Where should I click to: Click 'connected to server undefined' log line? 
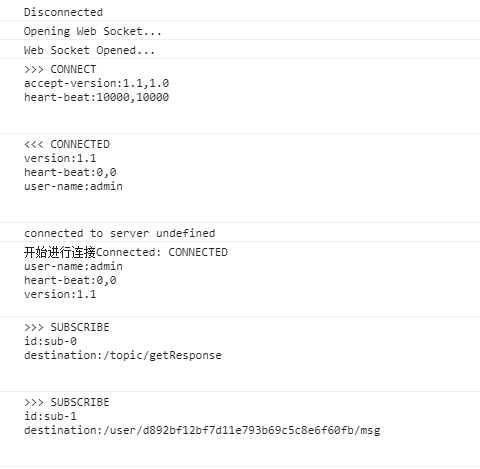pos(120,233)
